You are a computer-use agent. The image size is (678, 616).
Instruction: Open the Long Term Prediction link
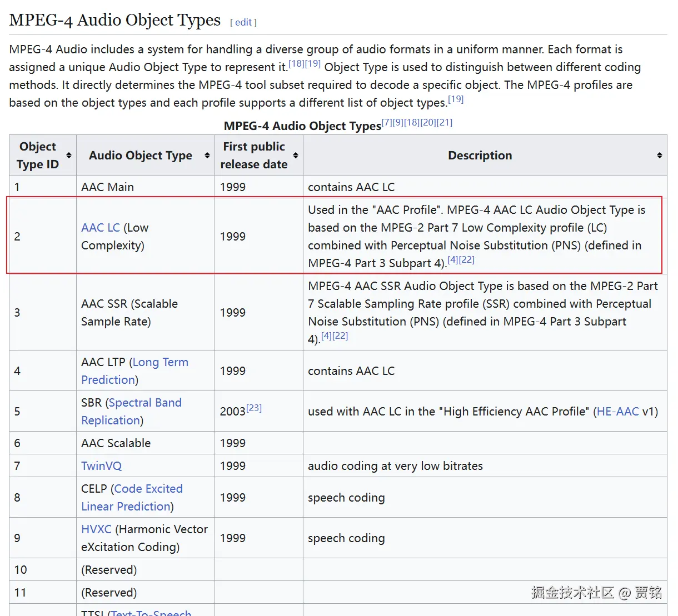[134, 371]
